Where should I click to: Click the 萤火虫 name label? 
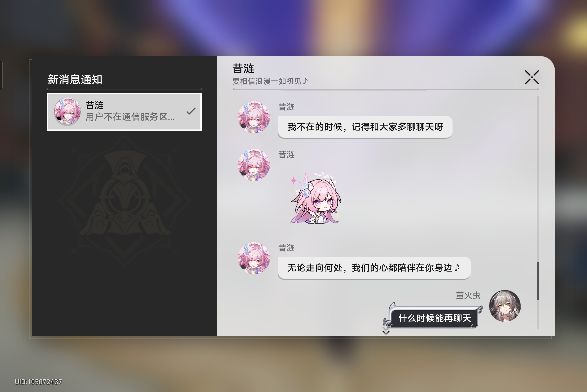[x=468, y=295]
